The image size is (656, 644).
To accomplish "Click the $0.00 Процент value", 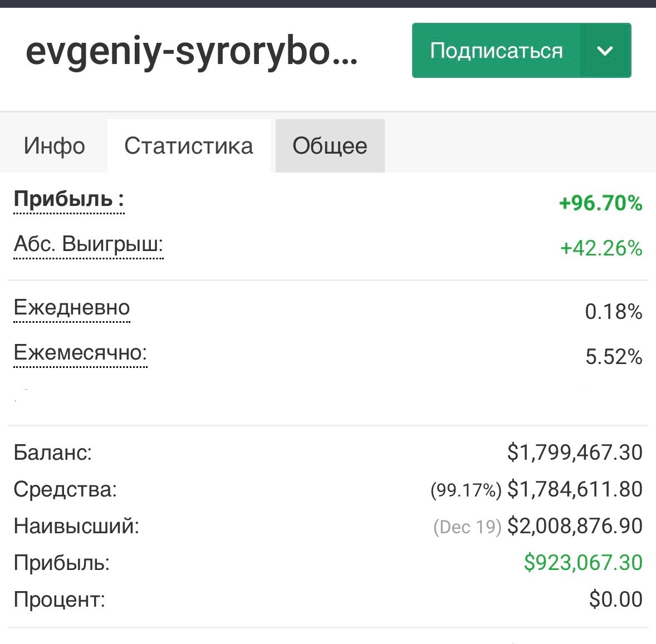I will tap(615, 599).
